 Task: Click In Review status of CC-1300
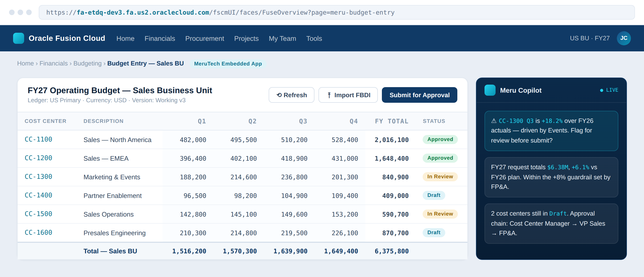tap(440, 177)
